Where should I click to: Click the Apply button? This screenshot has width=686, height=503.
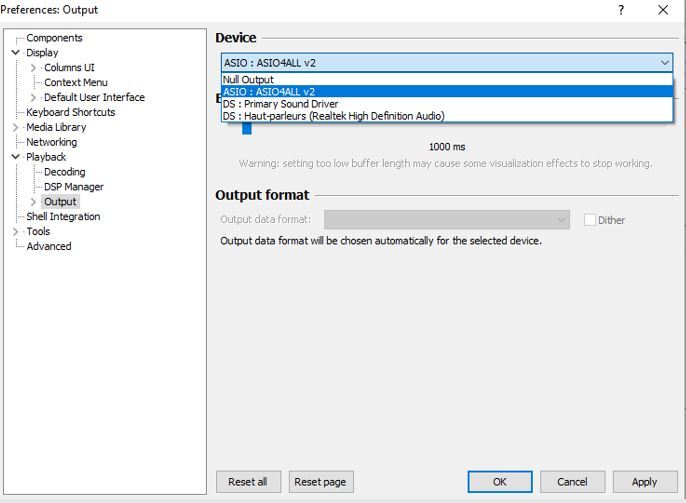pyautogui.click(x=644, y=482)
